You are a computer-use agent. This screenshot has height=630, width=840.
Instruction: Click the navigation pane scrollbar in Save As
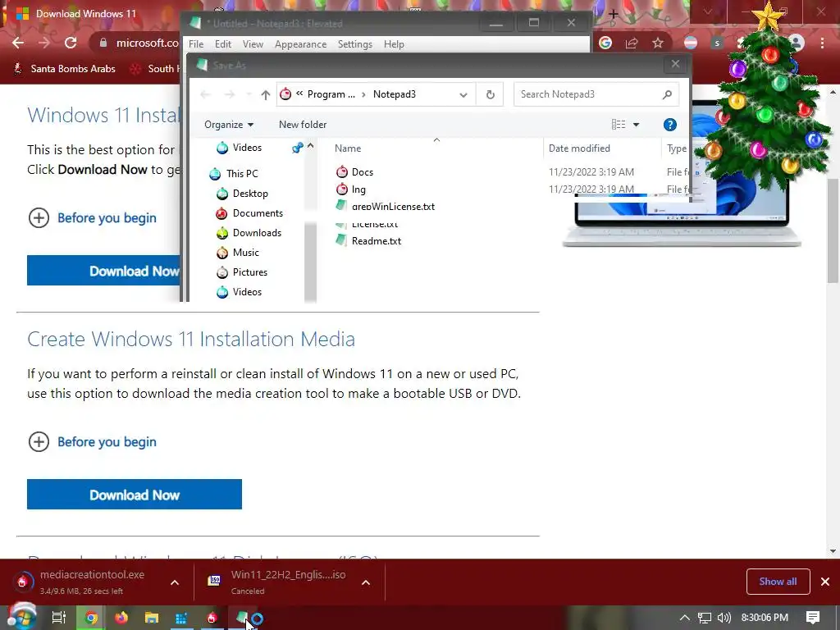pyautogui.click(x=310, y=262)
